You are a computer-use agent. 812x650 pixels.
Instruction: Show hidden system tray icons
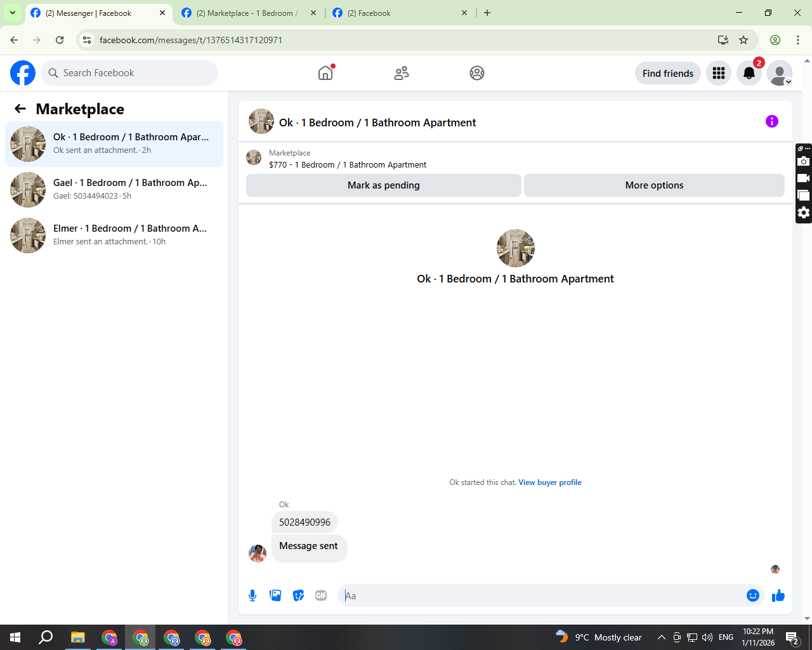(x=661, y=637)
